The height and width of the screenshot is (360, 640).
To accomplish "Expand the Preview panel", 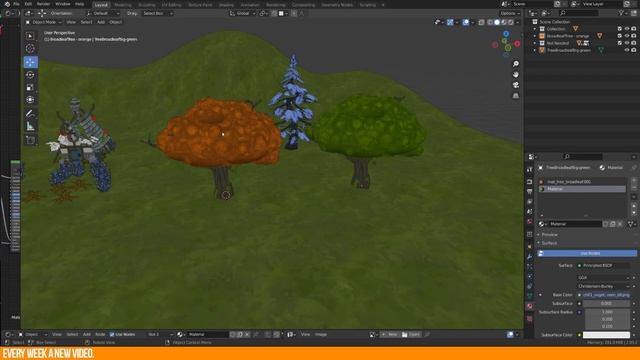I will 549,235.
